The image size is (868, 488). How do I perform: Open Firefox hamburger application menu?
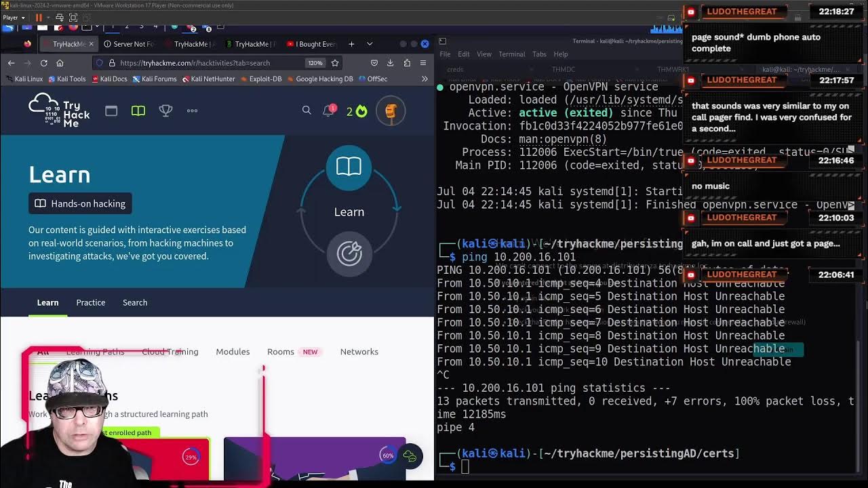click(422, 62)
